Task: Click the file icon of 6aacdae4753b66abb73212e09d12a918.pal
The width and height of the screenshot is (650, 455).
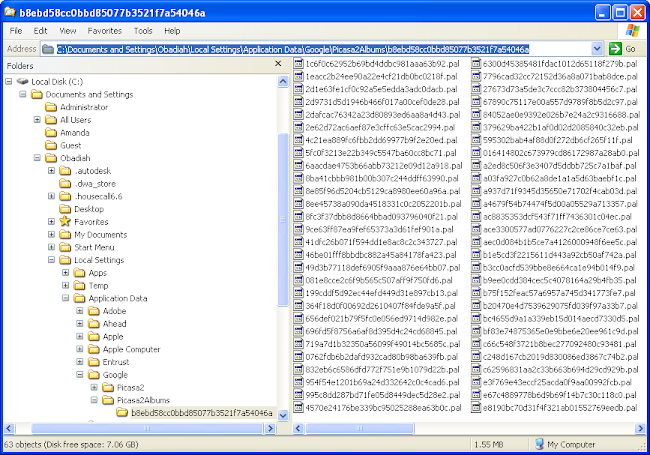Action: (298, 166)
